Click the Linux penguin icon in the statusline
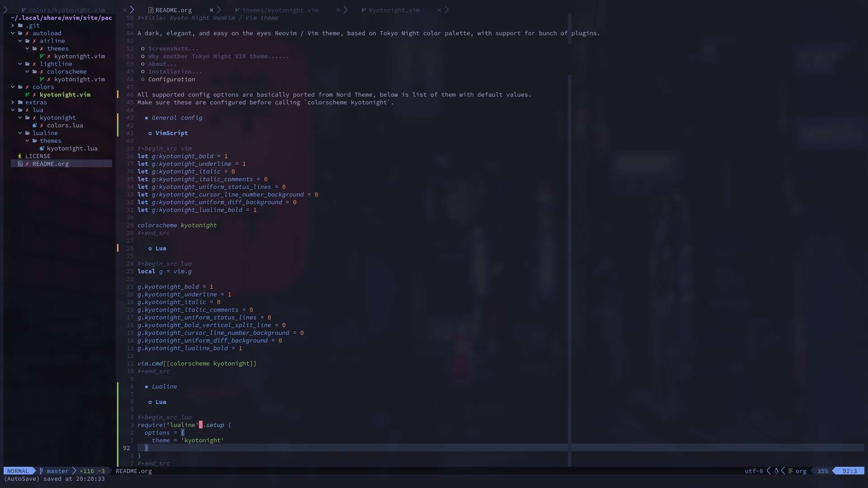 [776, 471]
